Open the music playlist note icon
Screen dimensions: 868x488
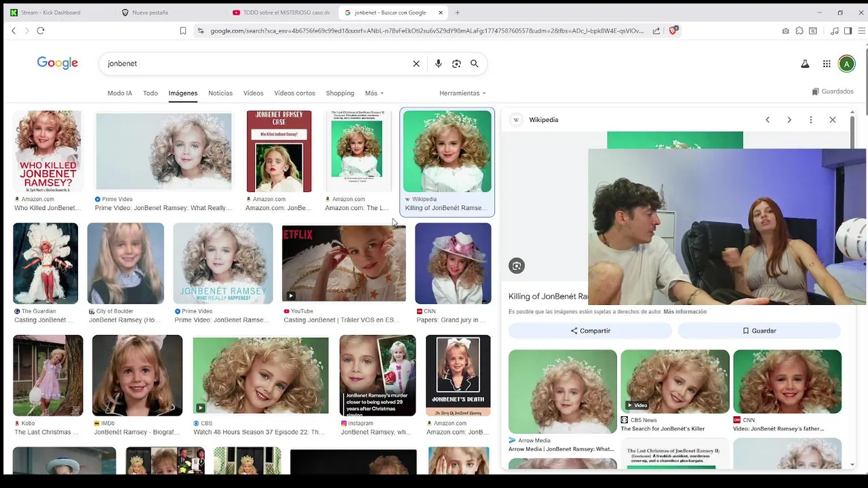(834, 30)
